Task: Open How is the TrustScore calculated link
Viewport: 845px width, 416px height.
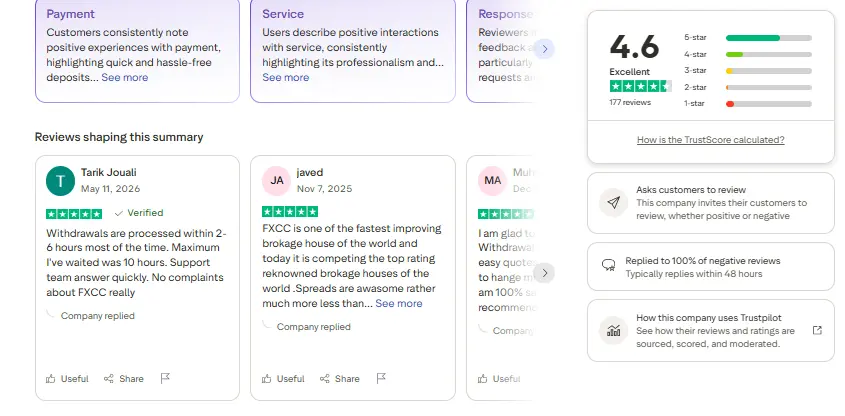Action: [710, 140]
